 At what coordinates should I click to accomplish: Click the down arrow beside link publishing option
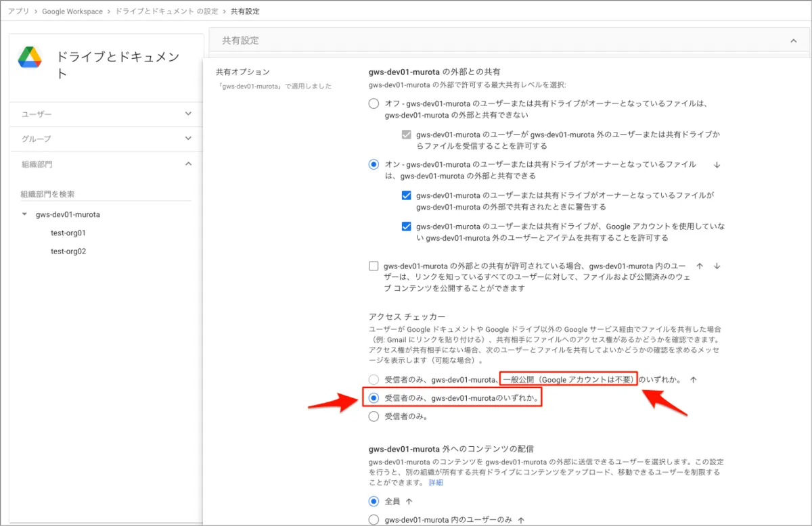point(717,266)
